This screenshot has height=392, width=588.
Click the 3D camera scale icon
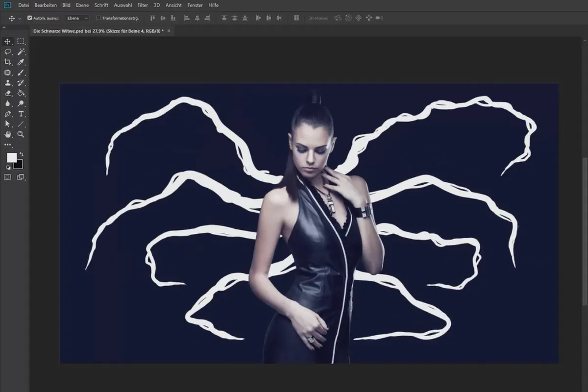coord(379,18)
